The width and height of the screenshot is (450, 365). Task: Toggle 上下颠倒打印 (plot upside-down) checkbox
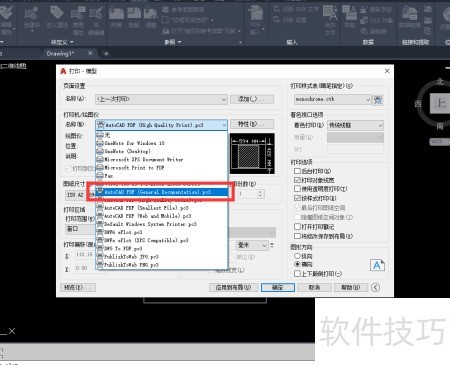pyautogui.click(x=297, y=274)
